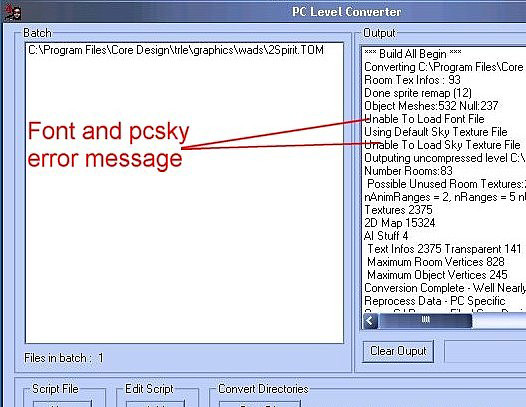This screenshot has height=407, width=526.
Task: Click the PC Level Converter title bar
Action: pyautogui.click(x=347, y=12)
